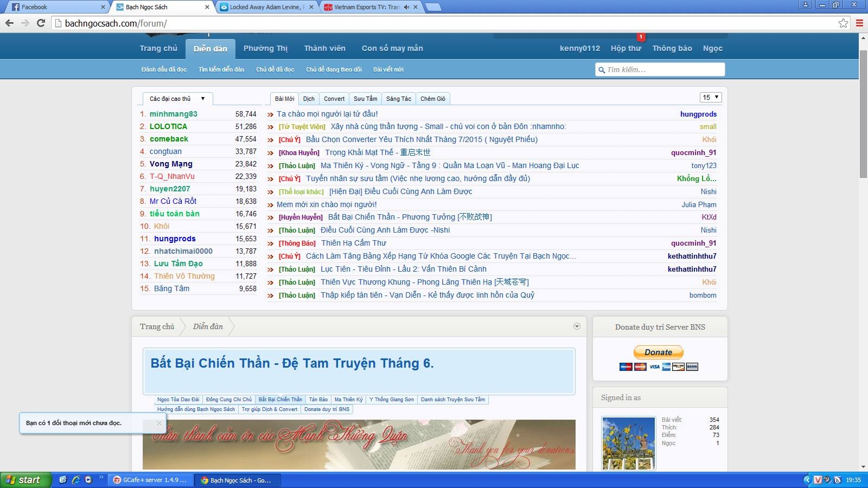This screenshot has height=488, width=868.
Task: Bookmark page with the star icon
Action: click(x=843, y=23)
